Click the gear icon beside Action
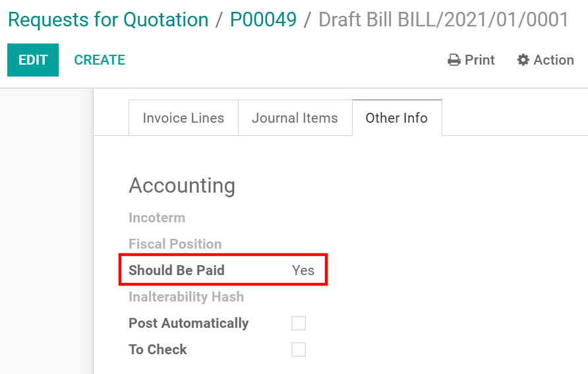Viewport: 588px width, 374px height. [x=523, y=60]
